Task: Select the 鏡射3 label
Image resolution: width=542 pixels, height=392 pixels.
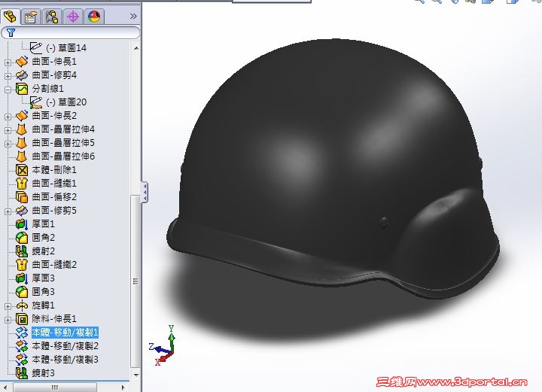Action: 43,373
